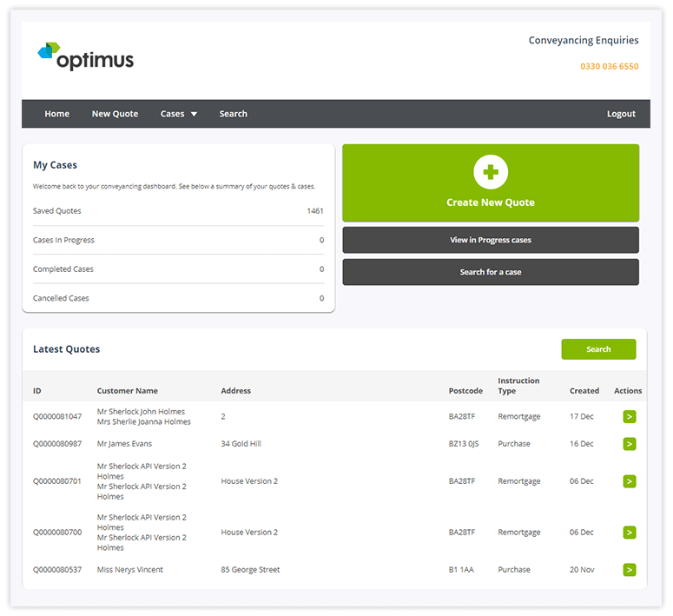The height and width of the screenshot is (616, 673).
Task: Go to Home in the navigation bar
Action: 57,114
